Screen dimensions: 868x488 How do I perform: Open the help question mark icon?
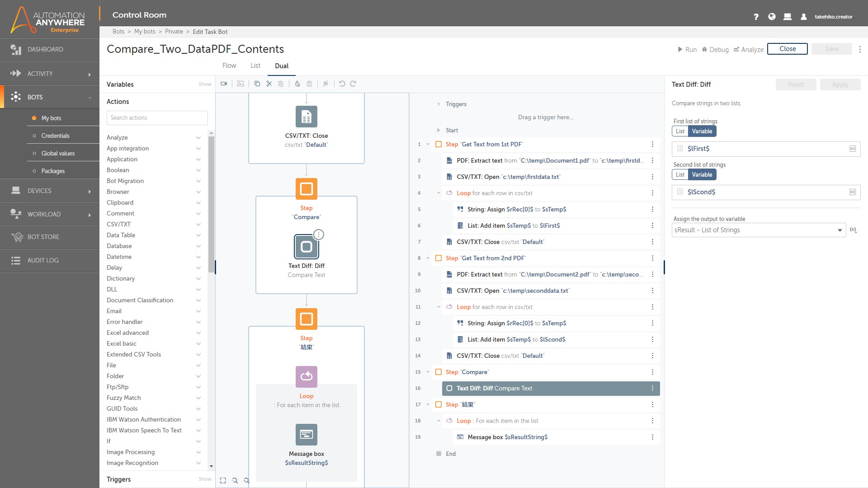coord(756,17)
